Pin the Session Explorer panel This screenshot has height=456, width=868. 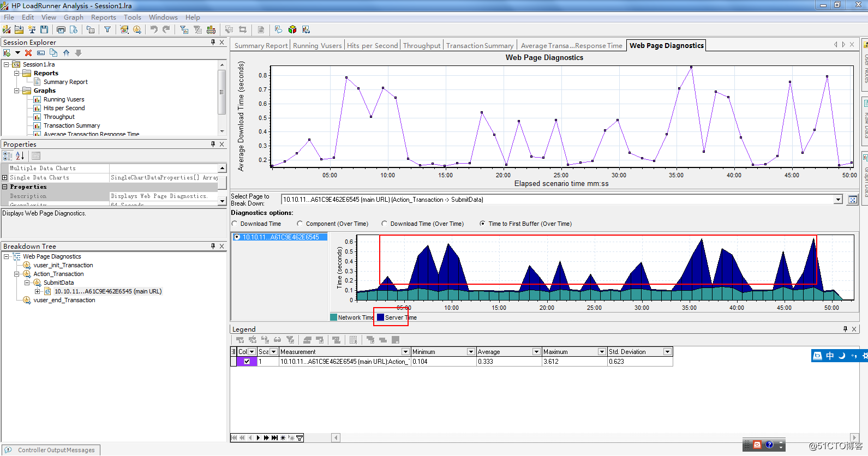pos(213,42)
